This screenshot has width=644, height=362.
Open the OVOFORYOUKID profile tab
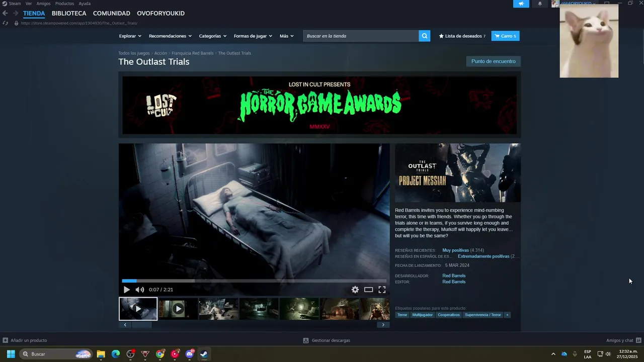tap(161, 14)
